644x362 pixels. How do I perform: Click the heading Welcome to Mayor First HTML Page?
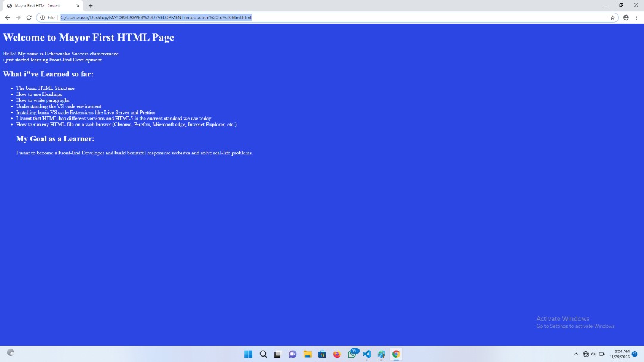tap(88, 38)
